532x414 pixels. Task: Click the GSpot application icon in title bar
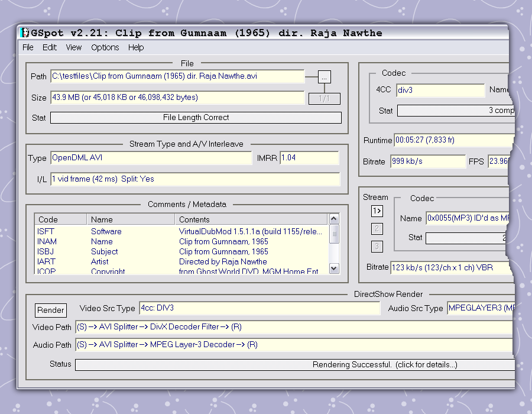(25, 33)
